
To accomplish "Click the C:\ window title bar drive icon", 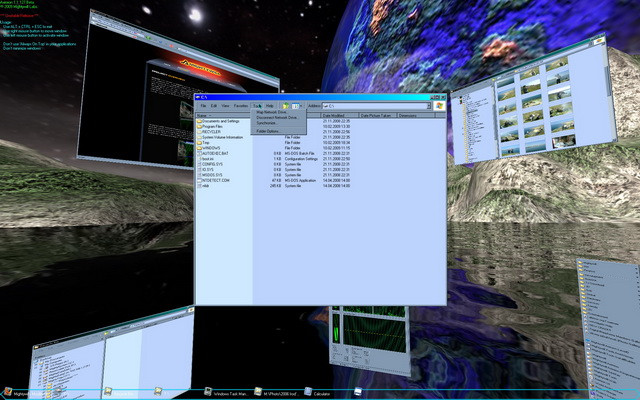I will [198, 97].
